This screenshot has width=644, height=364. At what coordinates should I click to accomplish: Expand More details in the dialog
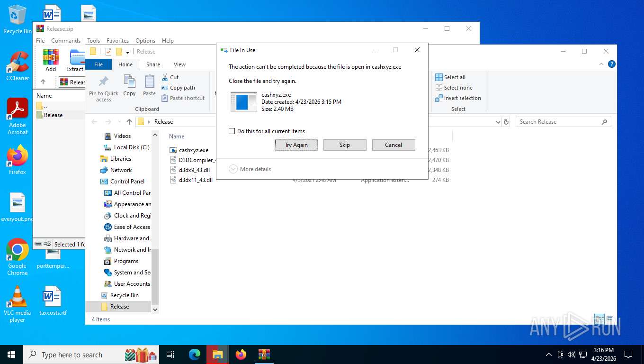pyautogui.click(x=250, y=169)
